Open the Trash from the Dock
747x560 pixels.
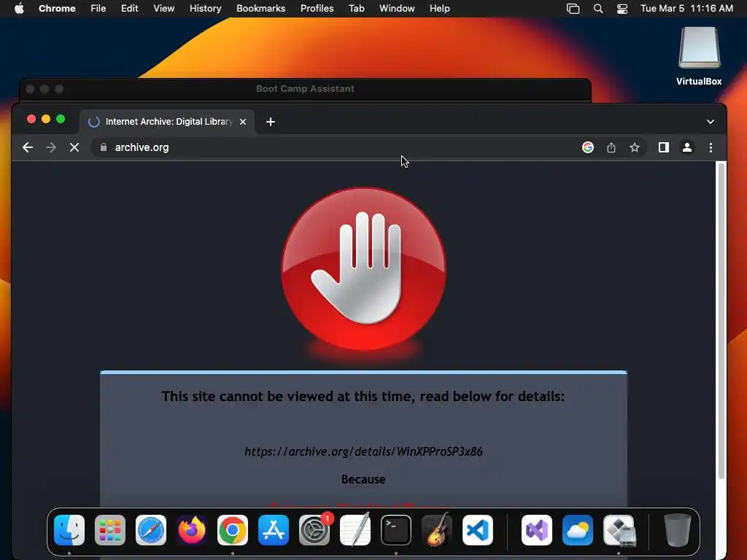pos(678,530)
